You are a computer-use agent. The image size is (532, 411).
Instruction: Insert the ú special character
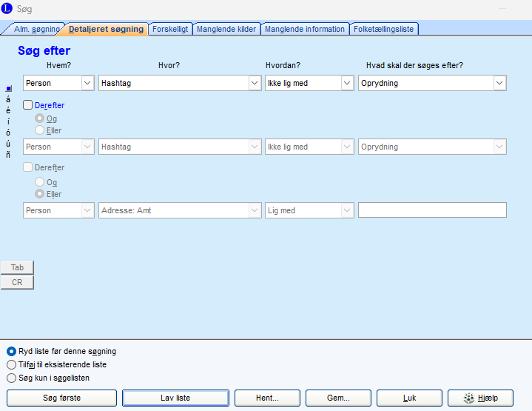click(x=8, y=144)
